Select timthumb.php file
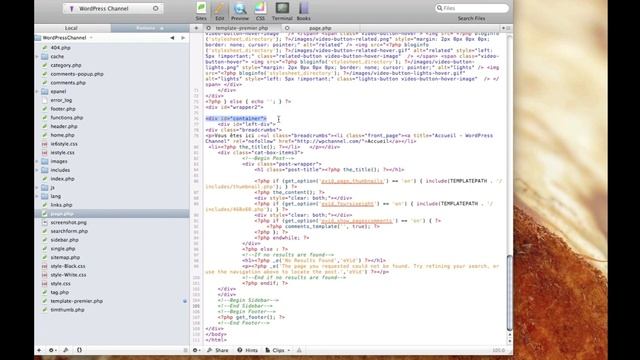 pos(67,310)
